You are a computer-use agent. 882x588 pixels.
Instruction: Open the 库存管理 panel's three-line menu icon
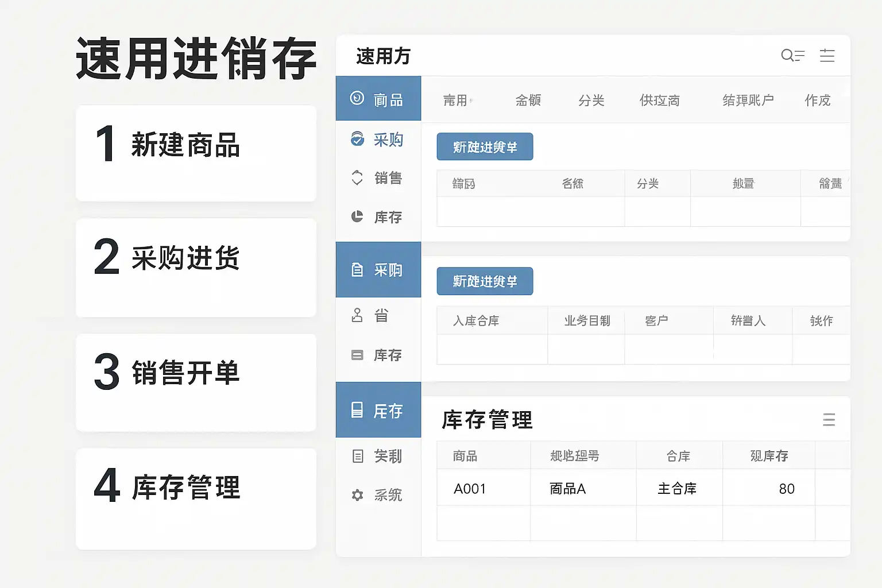pyautogui.click(x=829, y=420)
